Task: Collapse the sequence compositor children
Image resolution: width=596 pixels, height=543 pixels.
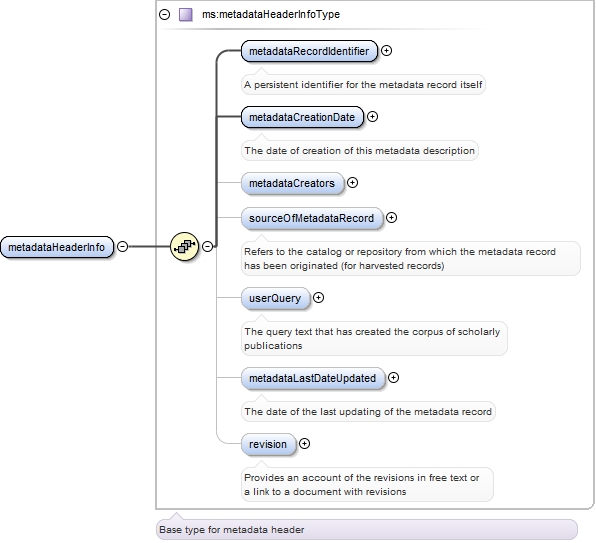Action: click(x=208, y=247)
